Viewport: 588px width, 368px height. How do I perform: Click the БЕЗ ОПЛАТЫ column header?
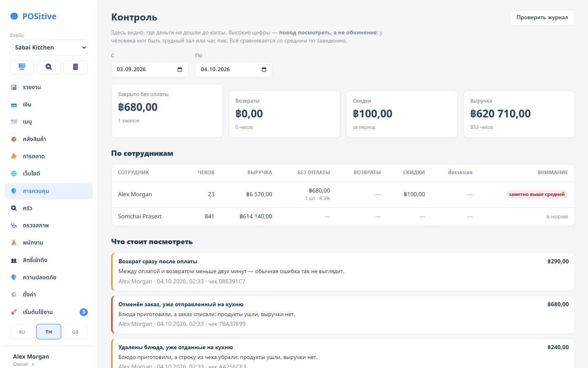[x=314, y=173]
